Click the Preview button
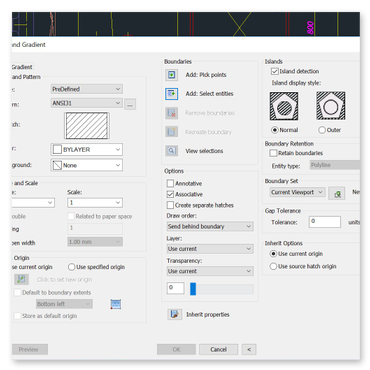Image resolution: width=370 pixels, height=370 pixels. click(x=30, y=349)
